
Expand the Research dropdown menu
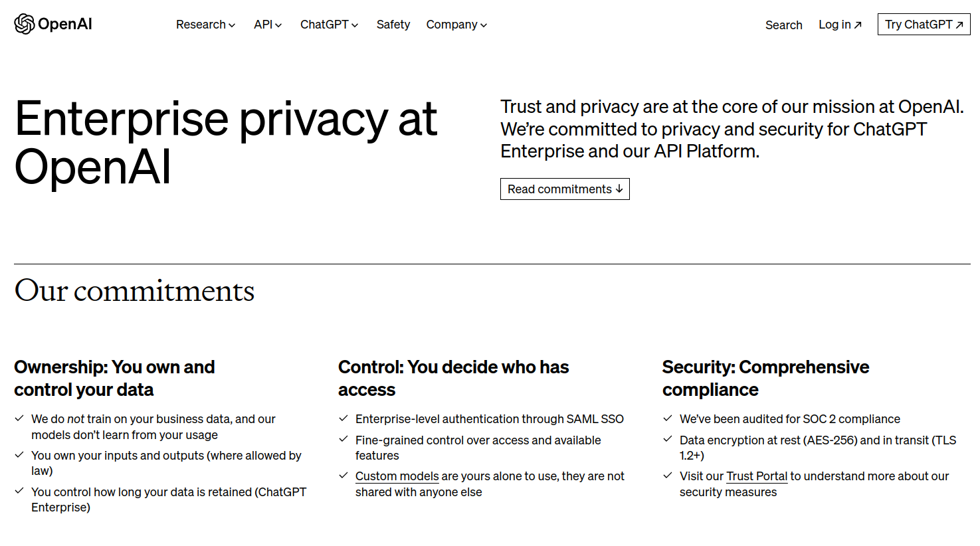point(205,25)
